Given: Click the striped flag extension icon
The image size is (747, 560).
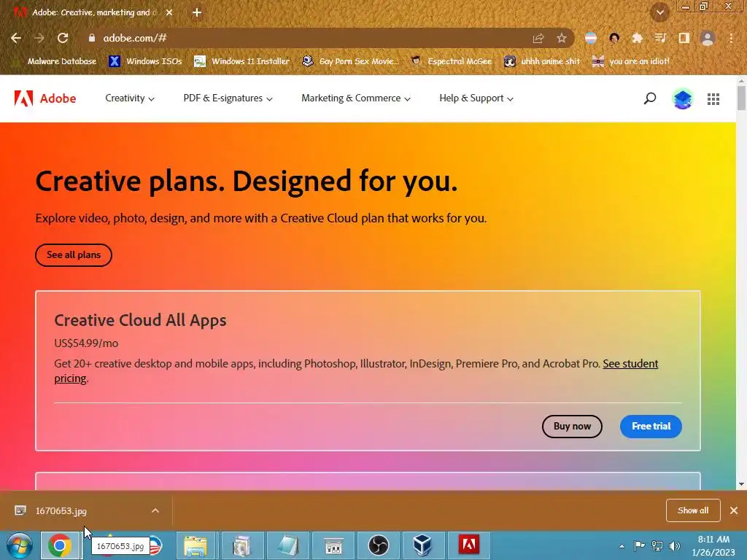Looking at the screenshot, I should click(591, 38).
